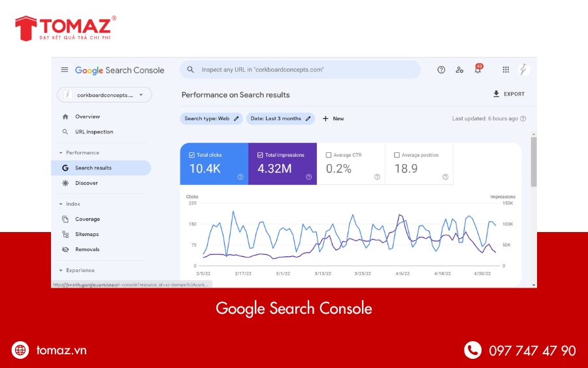Click the Search results Google G icon
Image resolution: width=588 pixels, height=368 pixels.
[65, 168]
